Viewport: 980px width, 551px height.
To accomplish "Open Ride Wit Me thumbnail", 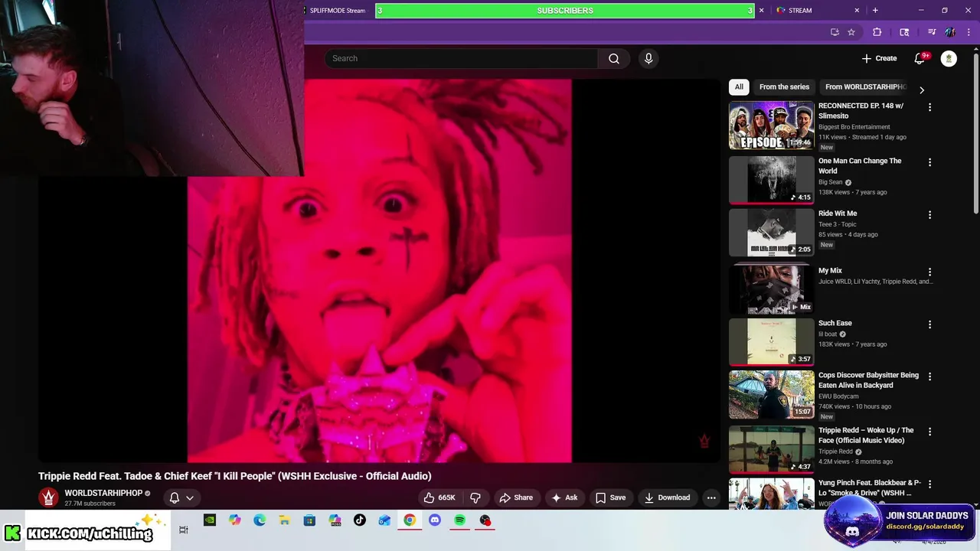I will coord(771,233).
